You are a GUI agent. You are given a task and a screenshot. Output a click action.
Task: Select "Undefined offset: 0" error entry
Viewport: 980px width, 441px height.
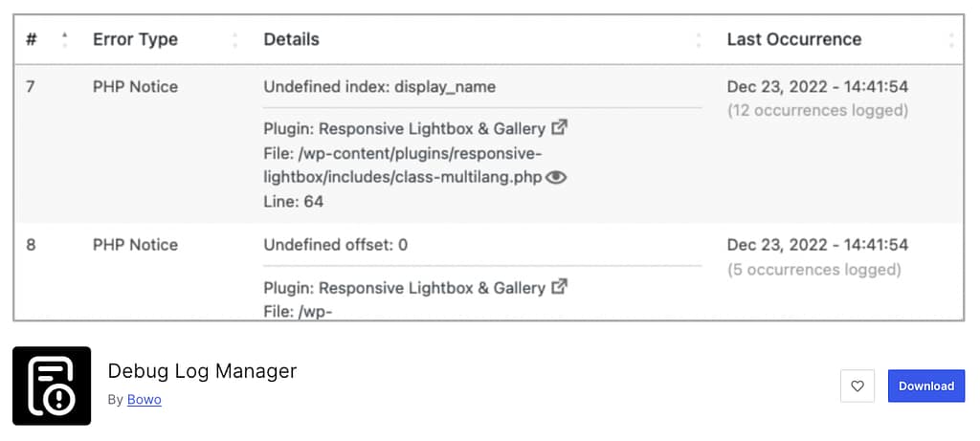pos(335,244)
